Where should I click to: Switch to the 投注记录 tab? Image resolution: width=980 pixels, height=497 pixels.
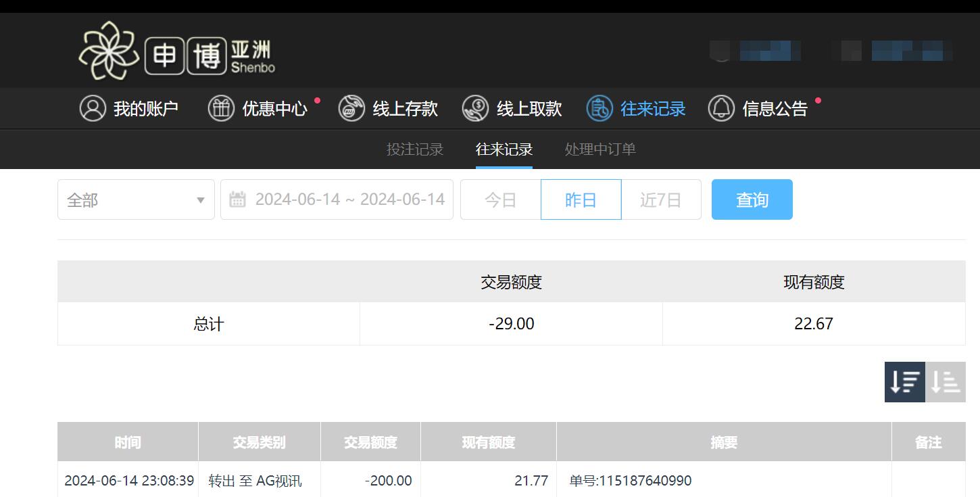click(415, 149)
